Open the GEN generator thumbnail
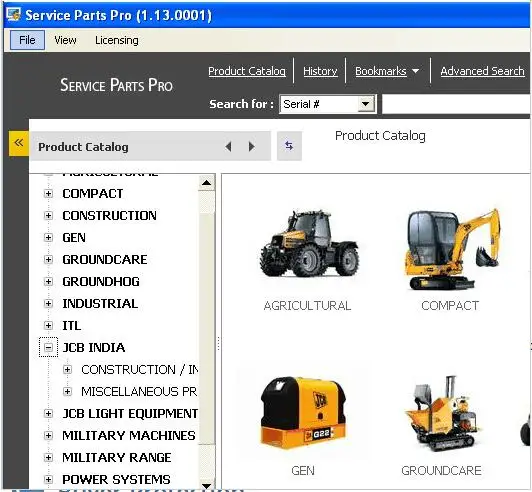This screenshot has height=492, width=532. click(x=303, y=412)
